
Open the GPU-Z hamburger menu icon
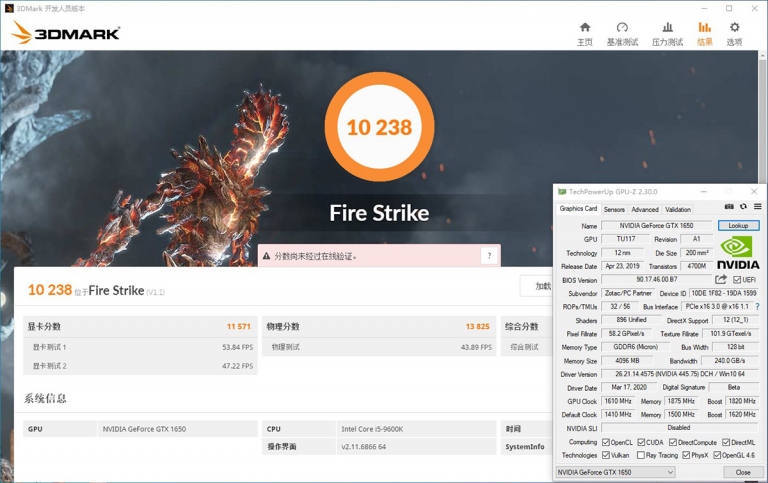pyautogui.click(x=757, y=207)
